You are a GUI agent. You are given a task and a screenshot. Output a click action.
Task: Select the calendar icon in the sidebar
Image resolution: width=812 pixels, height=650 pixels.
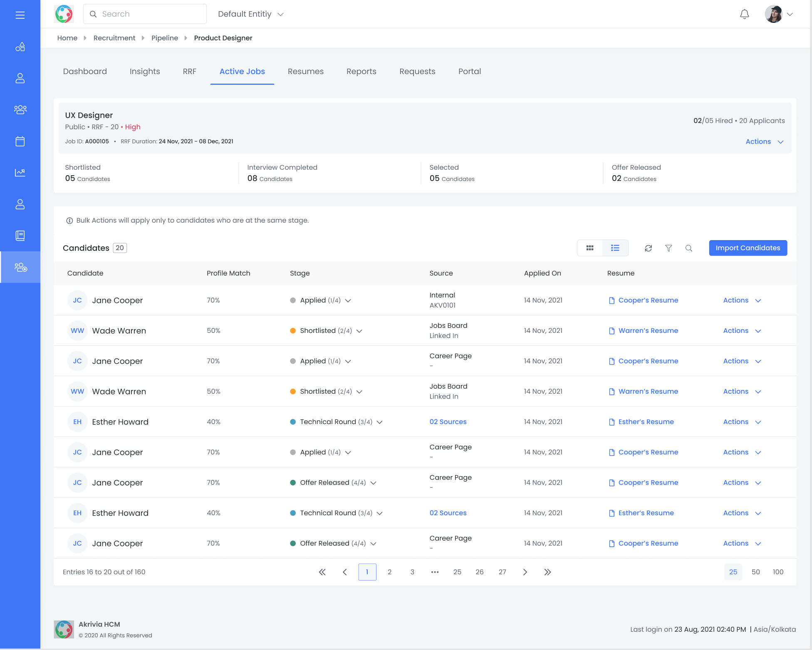point(20,141)
